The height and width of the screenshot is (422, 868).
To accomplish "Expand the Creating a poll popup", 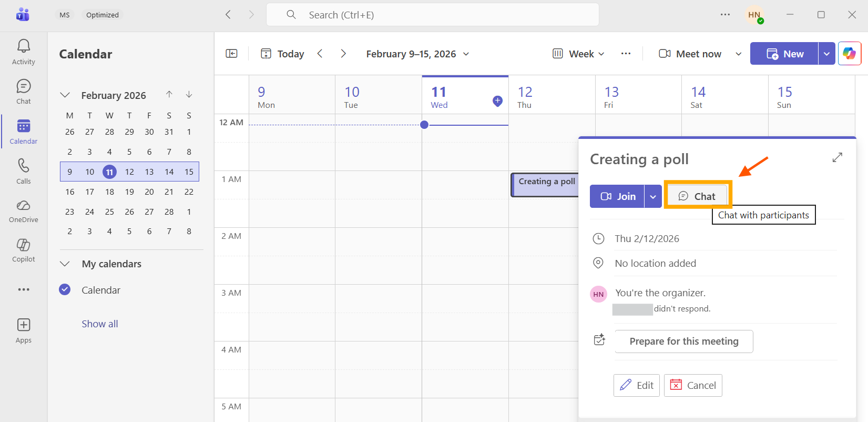I will [x=838, y=157].
